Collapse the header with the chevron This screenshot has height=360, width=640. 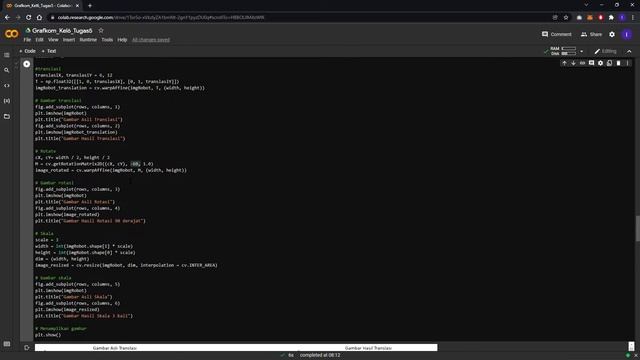629,51
